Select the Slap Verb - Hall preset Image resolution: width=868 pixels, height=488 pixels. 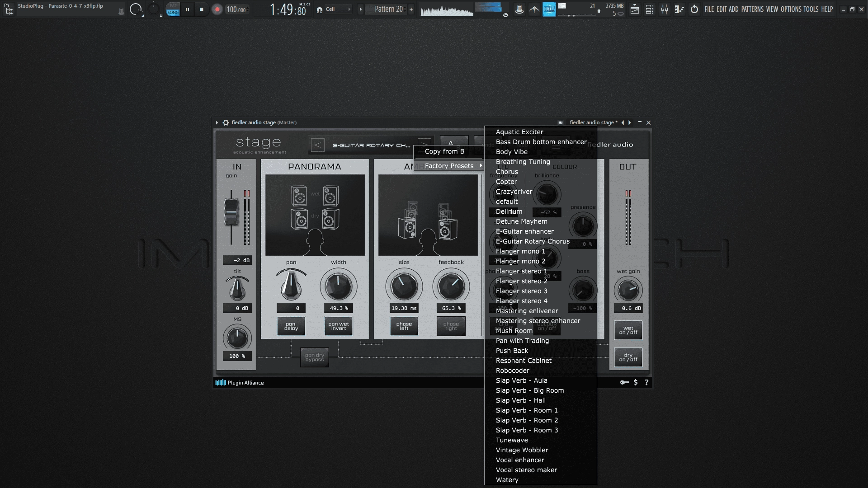click(x=540, y=400)
